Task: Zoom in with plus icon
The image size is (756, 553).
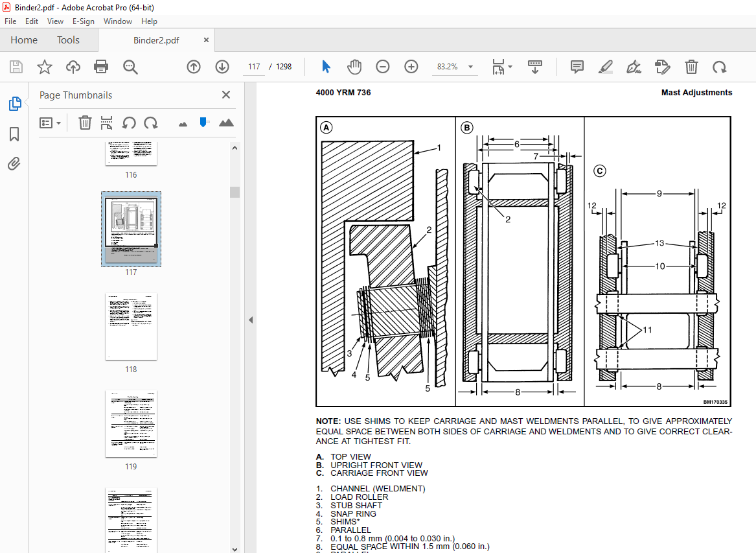Action: pyautogui.click(x=411, y=67)
